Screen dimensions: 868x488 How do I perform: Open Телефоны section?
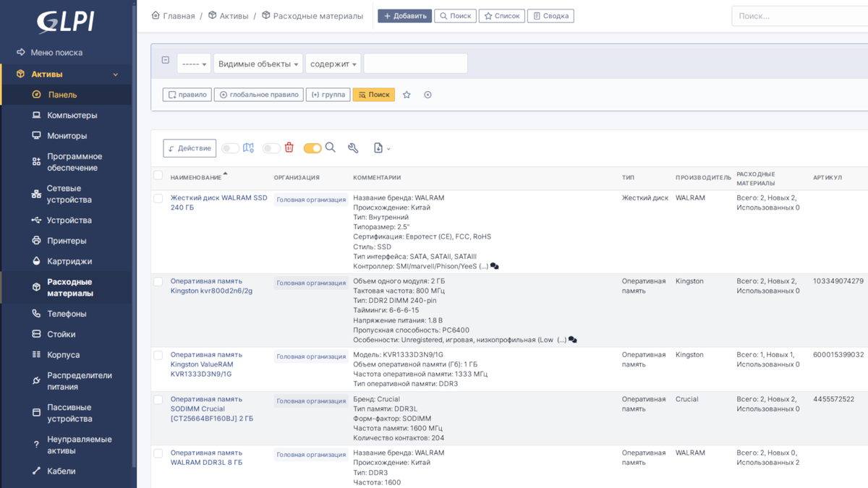tap(67, 314)
